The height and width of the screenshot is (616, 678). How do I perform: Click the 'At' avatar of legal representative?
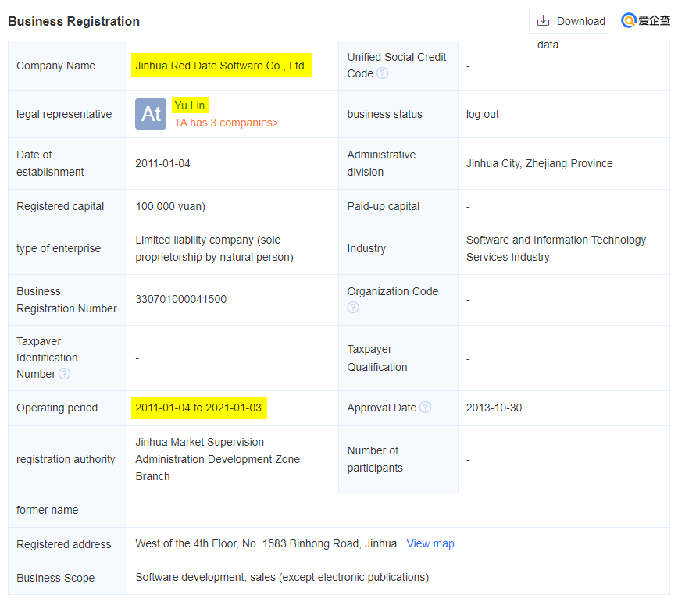[x=151, y=114]
